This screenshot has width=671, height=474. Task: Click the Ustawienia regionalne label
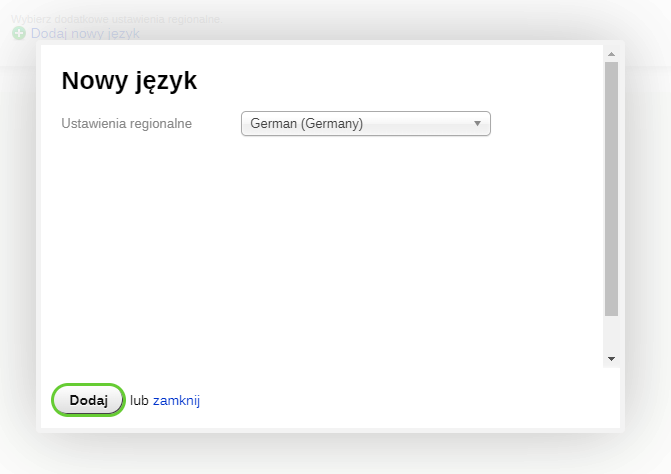point(126,124)
